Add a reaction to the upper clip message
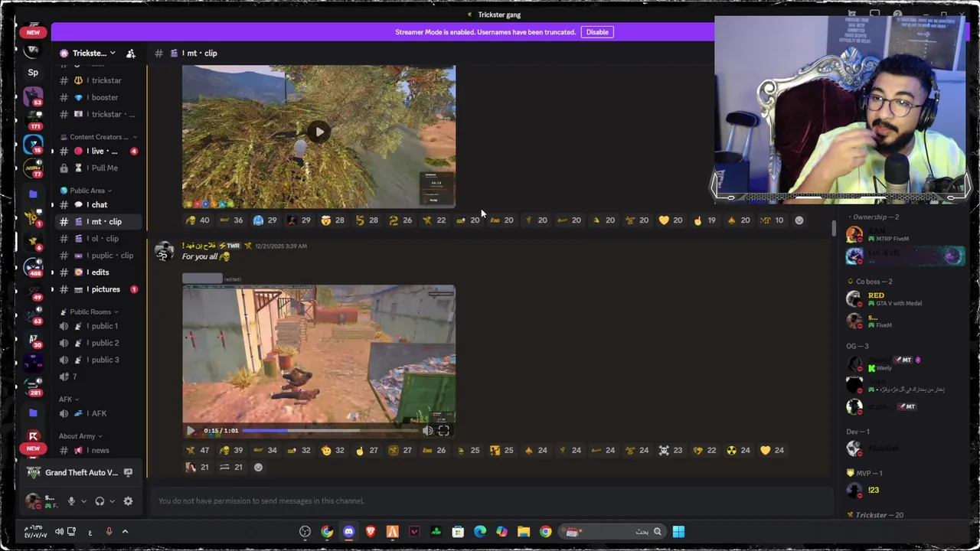Screen dimensions: 980x551 coord(799,220)
